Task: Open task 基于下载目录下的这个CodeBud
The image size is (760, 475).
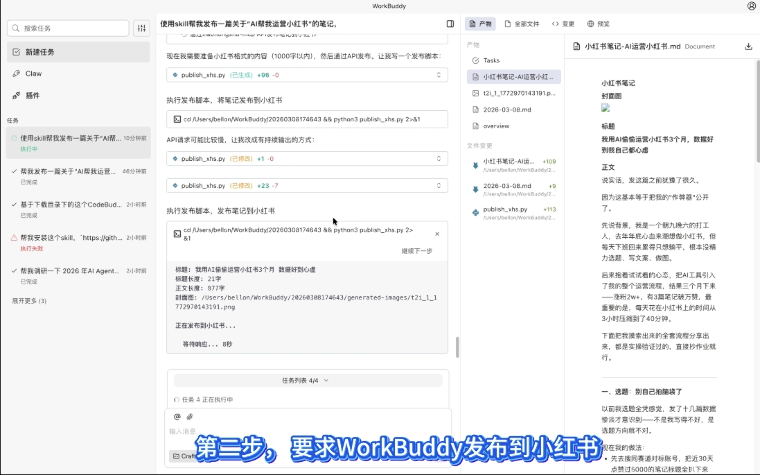Action: coord(79,209)
